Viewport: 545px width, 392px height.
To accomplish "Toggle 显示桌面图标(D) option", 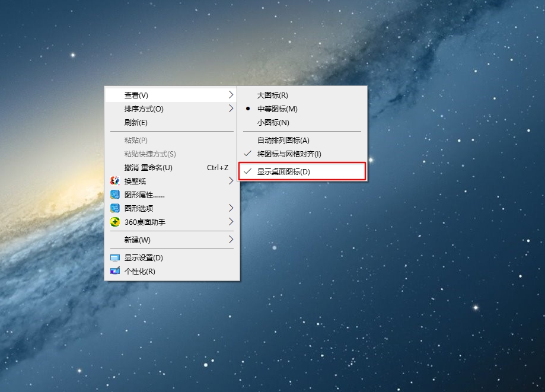I will [x=302, y=171].
